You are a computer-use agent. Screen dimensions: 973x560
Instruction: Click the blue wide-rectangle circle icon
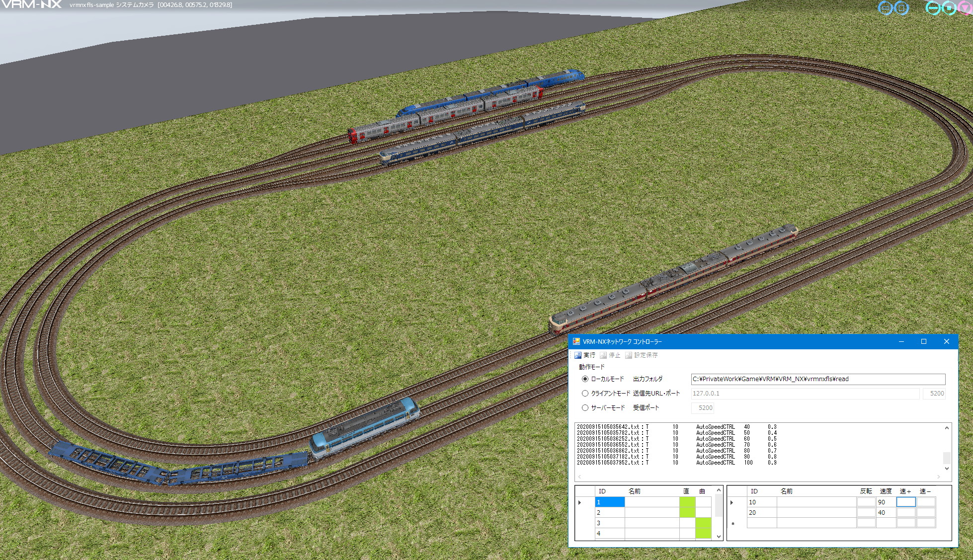[886, 8]
